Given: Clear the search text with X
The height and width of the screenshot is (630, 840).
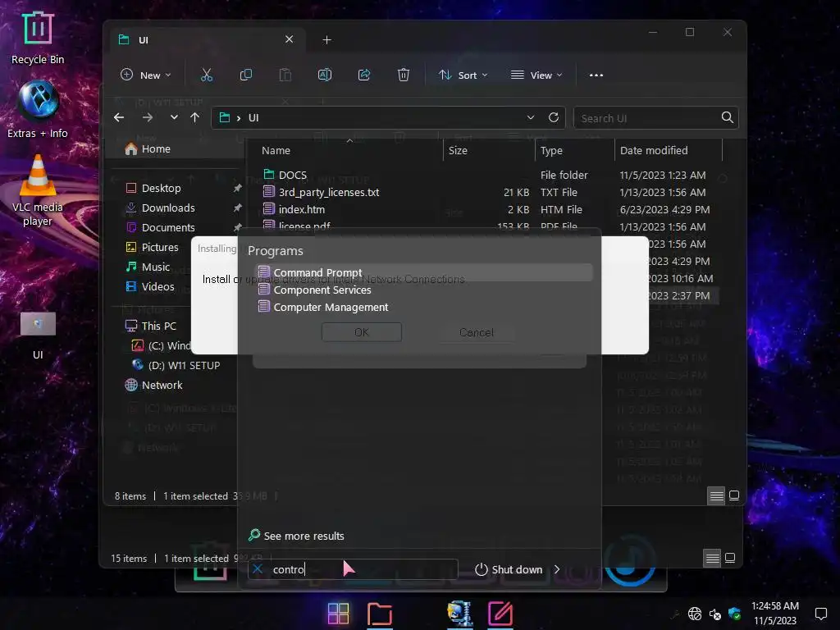Looking at the screenshot, I should coord(258,569).
